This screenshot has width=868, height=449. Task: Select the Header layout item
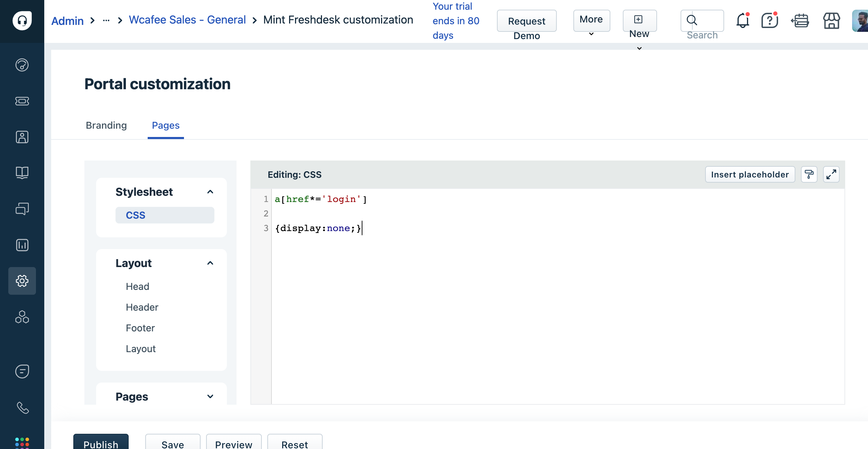tap(142, 307)
